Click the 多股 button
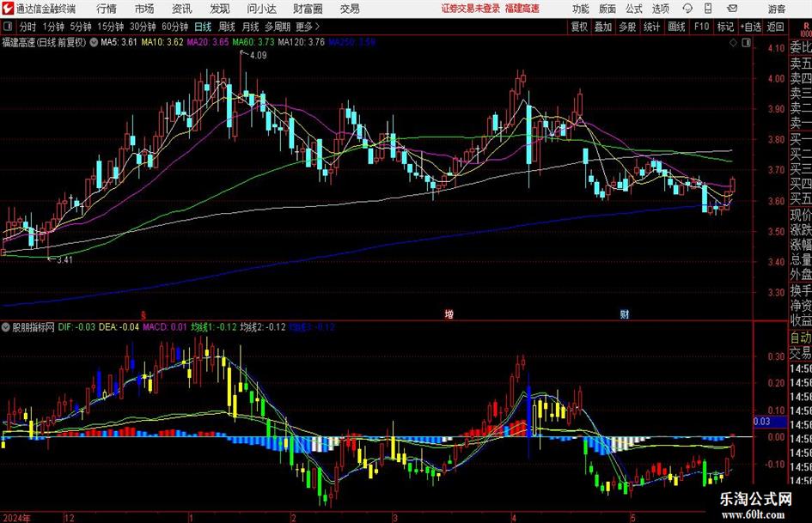 pos(627,27)
